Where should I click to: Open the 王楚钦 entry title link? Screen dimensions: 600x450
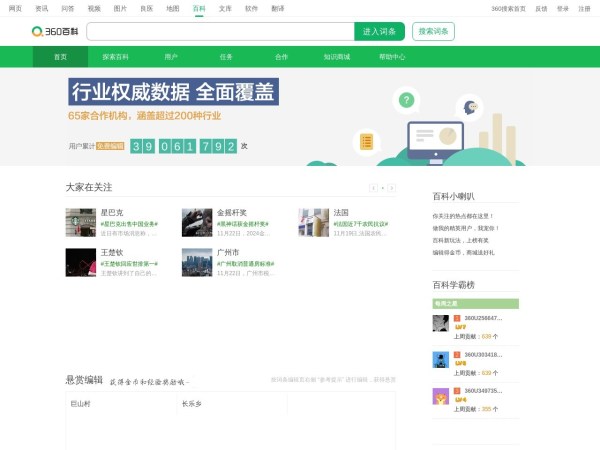coord(112,253)
